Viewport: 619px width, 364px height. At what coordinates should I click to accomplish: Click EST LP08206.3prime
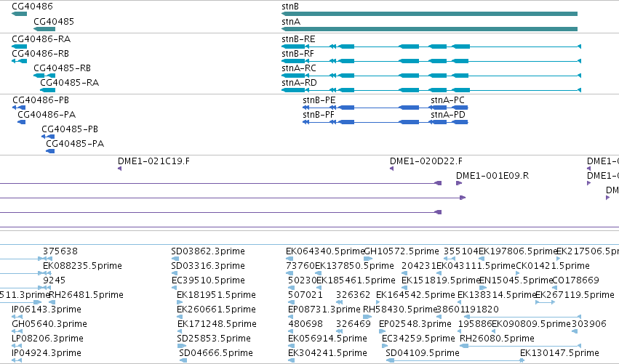47,339
